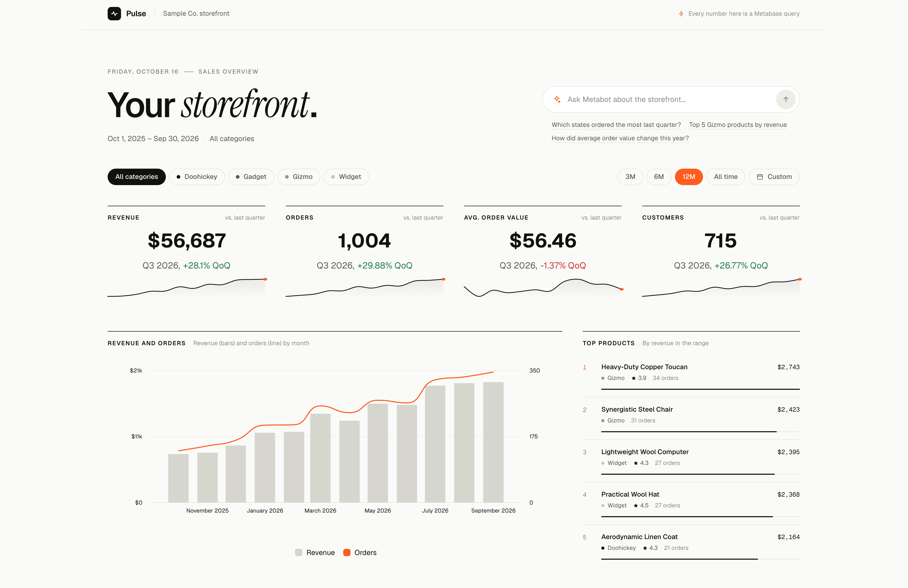The height and width of the screenshot is (588, 908).
Task: Click 'Top 5 Gizmo products by revenue' suggestion
Action: tap(738, 125)
